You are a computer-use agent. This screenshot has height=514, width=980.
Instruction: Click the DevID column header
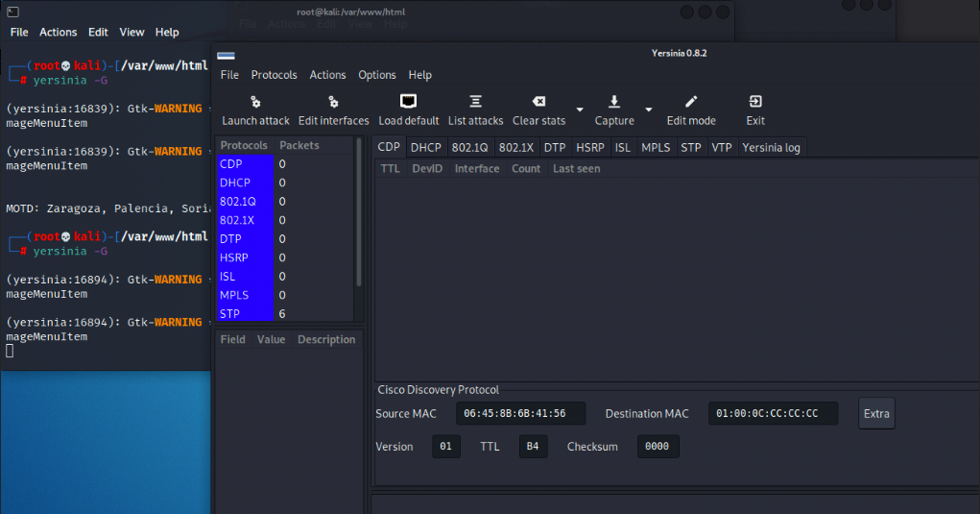pos(427,169)
